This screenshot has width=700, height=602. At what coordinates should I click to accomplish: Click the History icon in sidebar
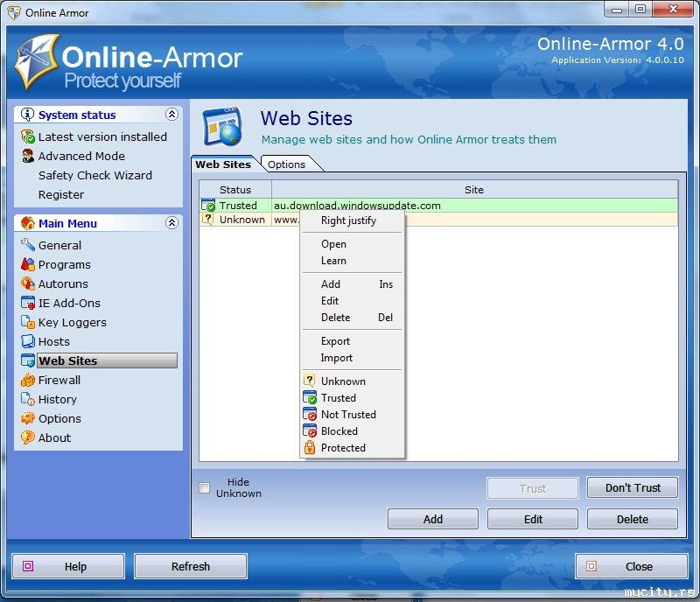(x=28, y=399)
